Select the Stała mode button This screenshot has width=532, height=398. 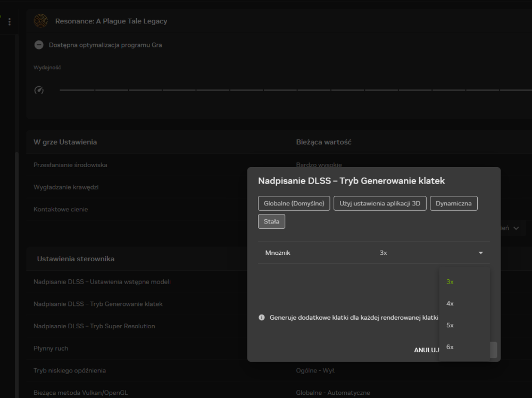[271, 221]
